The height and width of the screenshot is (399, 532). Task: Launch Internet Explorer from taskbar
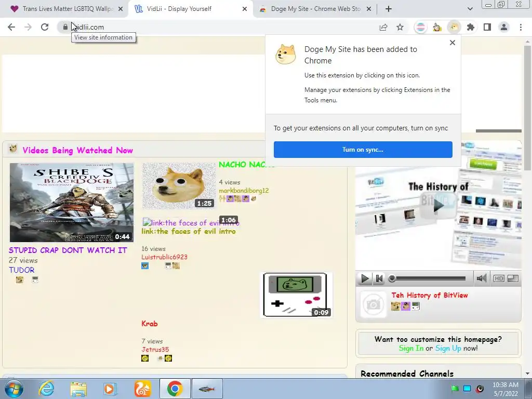tap(46, 389)
